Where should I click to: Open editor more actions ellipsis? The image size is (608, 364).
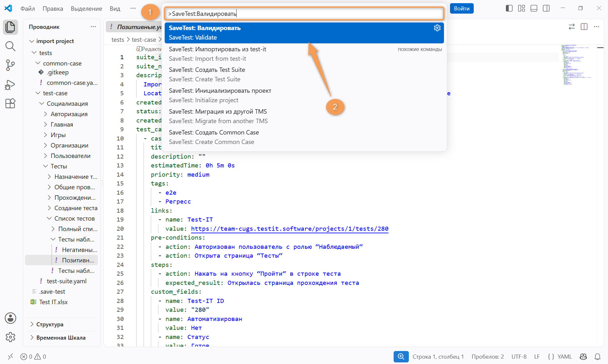point(597,27)
